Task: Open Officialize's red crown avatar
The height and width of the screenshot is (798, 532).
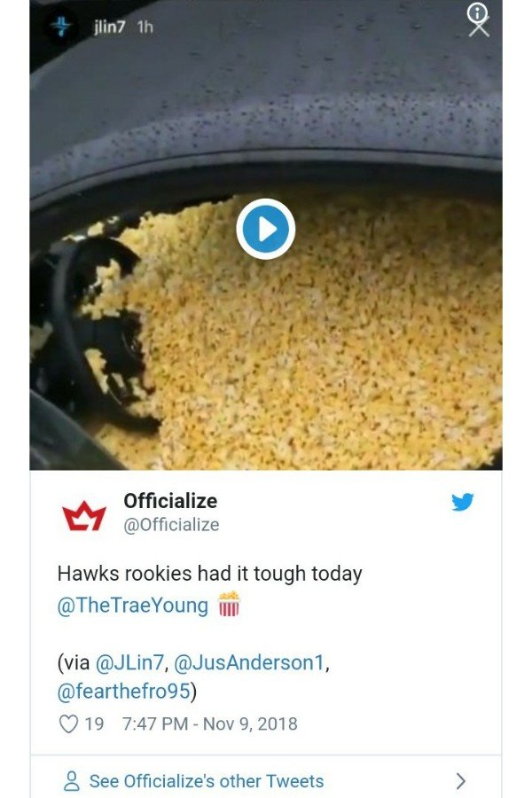Action: pyautogui.click(x=84, y=515)
